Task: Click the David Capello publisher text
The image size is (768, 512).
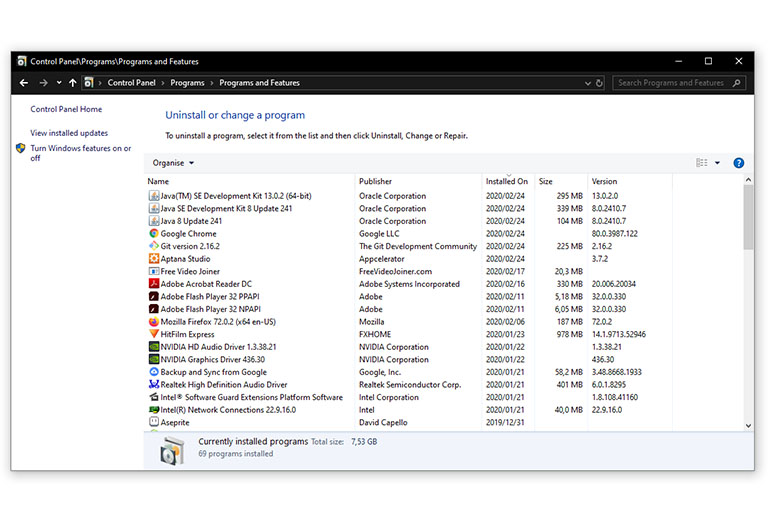Action: pyautogui.click(x=383, y=422)
